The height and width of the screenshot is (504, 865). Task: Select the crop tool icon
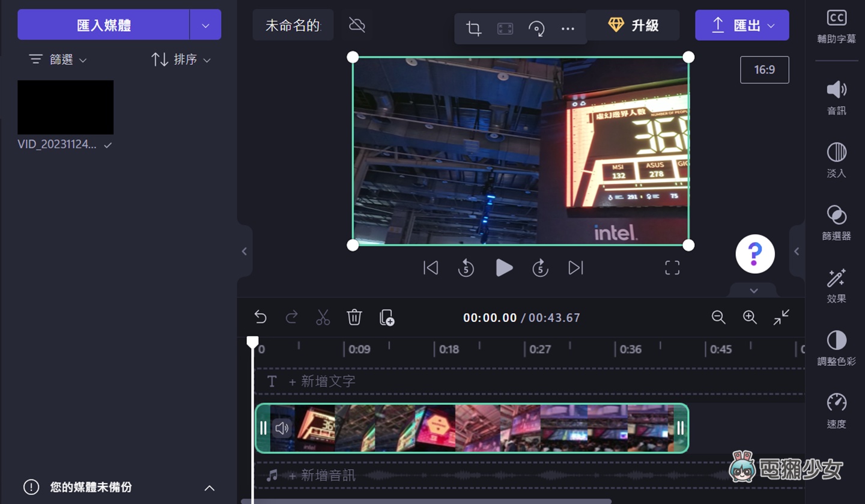coord(474,28)
